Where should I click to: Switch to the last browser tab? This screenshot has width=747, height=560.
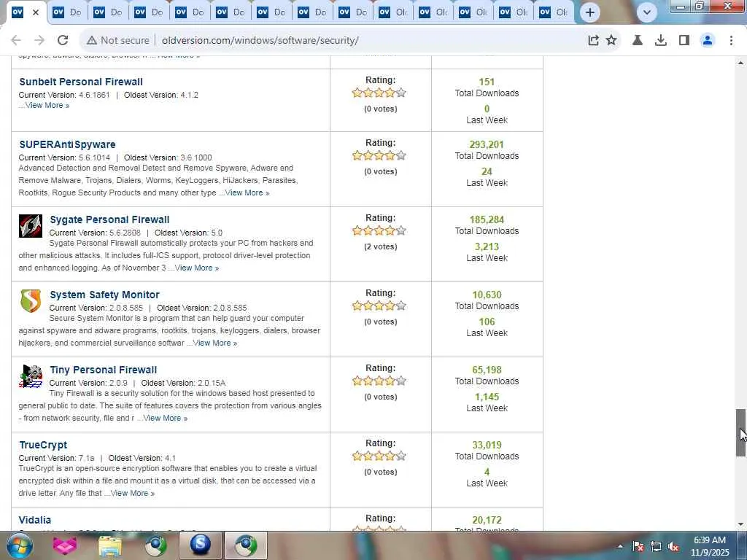point(554,12)
